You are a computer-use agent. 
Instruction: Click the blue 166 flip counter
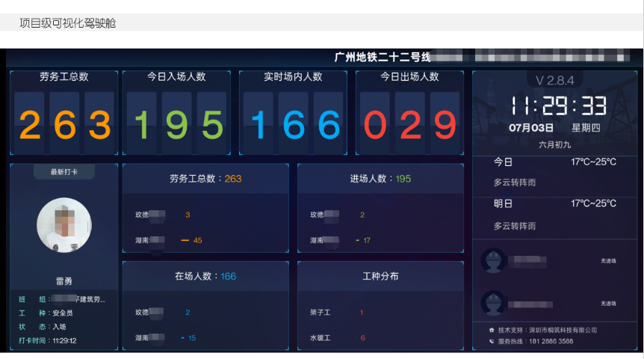click(294, 124)
